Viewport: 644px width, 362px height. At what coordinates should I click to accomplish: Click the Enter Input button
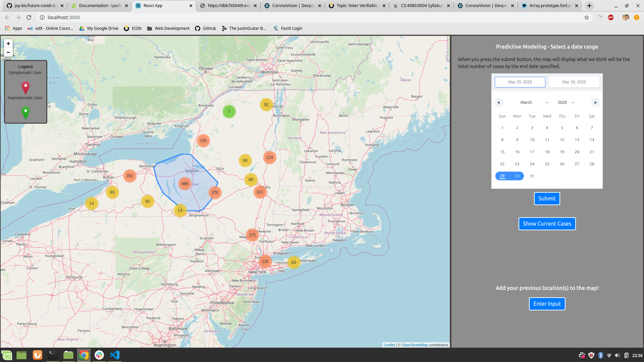547,304
